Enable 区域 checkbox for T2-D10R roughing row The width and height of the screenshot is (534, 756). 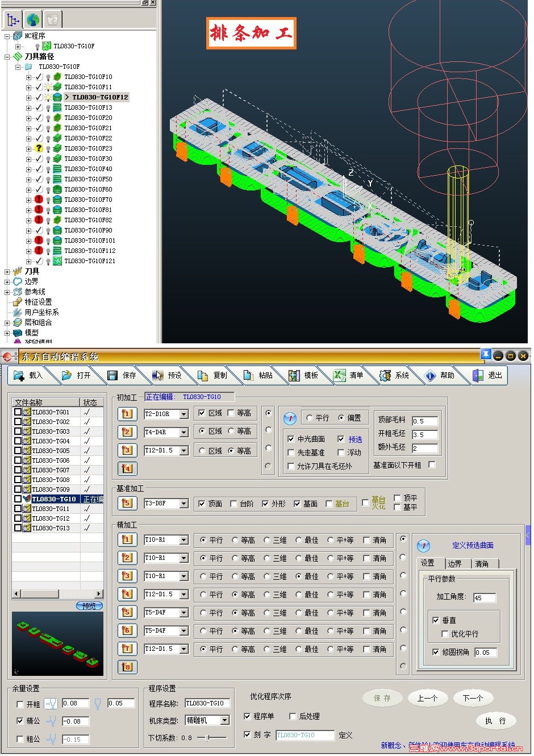[202, 413]
